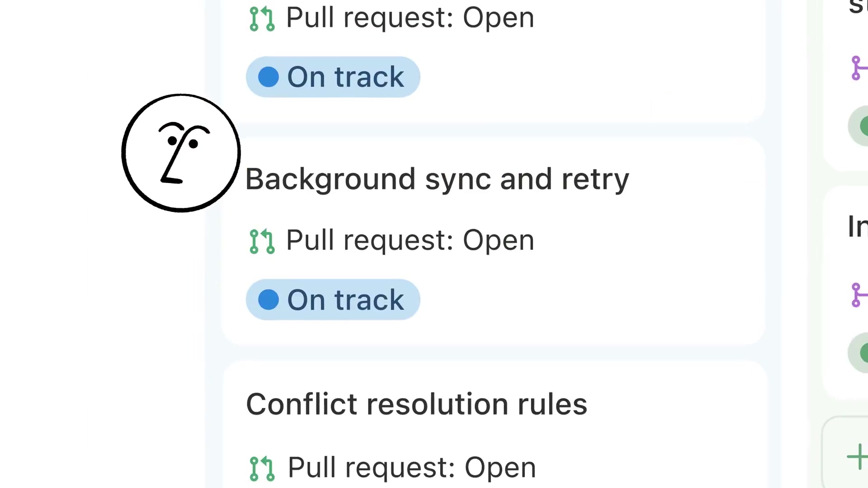Click the lower green status badge at right edge
Viewport: 868px width, 488px height.
click(x=859, y=352)
